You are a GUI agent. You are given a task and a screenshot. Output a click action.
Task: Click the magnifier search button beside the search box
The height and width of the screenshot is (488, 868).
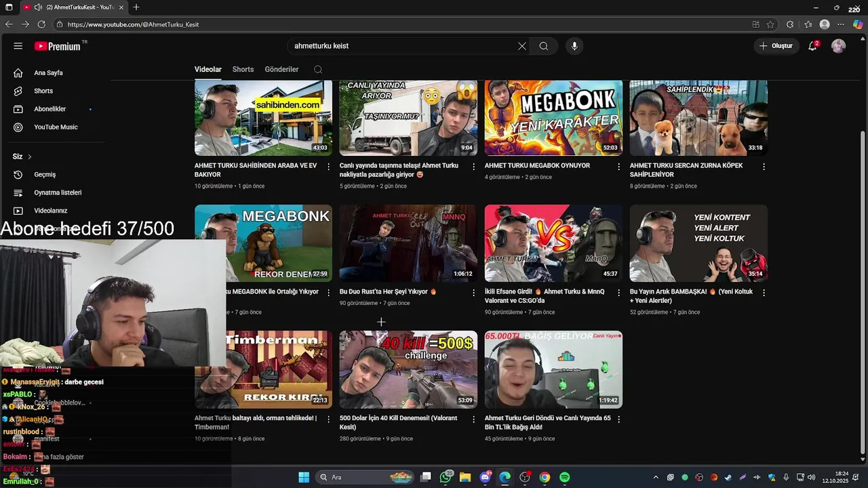click(544, 46)
